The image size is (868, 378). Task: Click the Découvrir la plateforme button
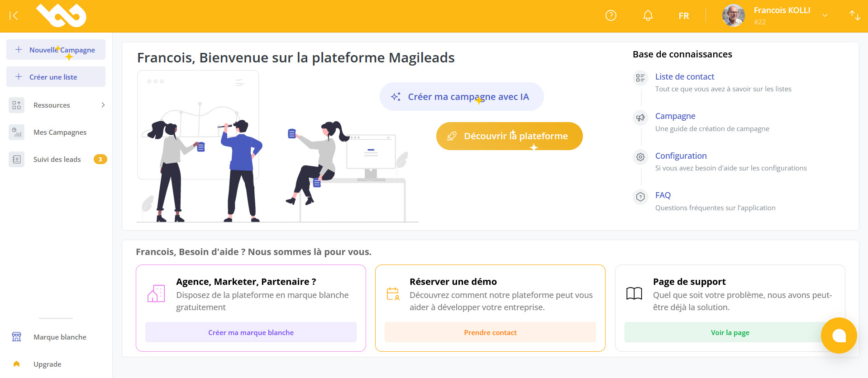click(x=509, y=136)
